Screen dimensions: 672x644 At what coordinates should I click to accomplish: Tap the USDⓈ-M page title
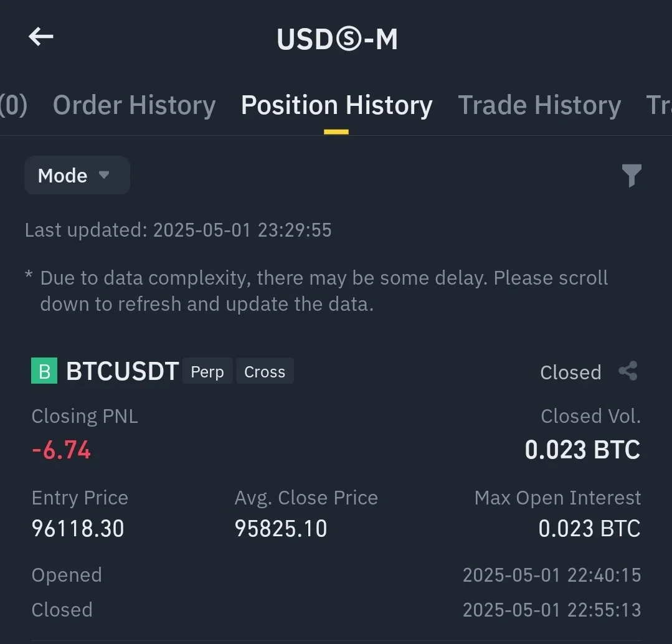(x=337, y=39)
